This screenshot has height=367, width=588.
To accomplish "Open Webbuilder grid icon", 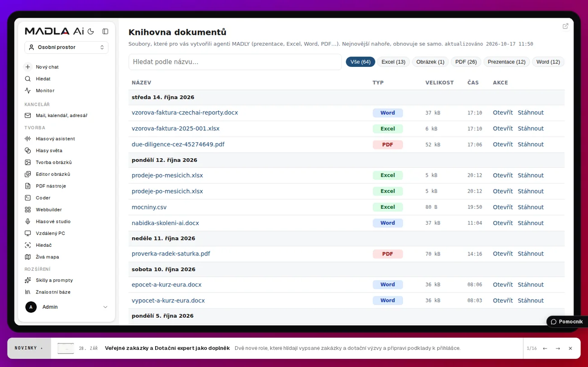I will 28,210.
